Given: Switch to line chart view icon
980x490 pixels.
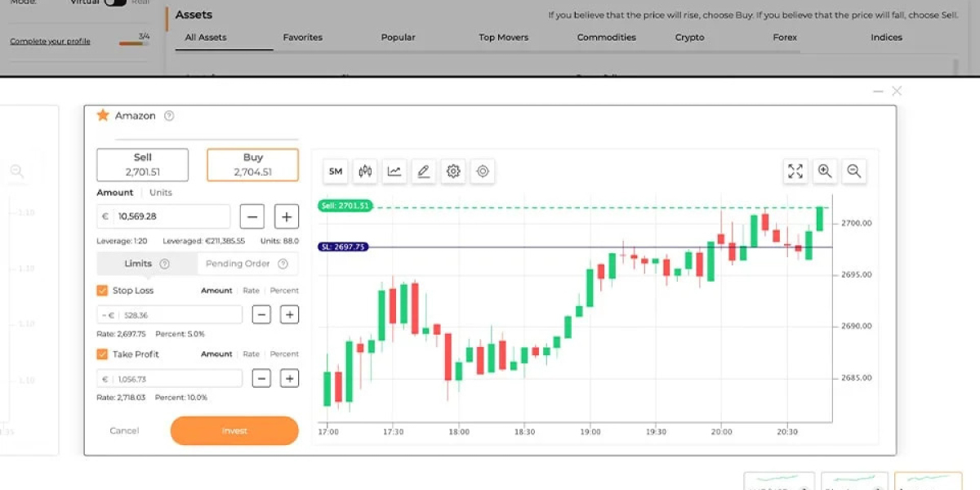Looking at the screenshot, I should tap(394, 171).
